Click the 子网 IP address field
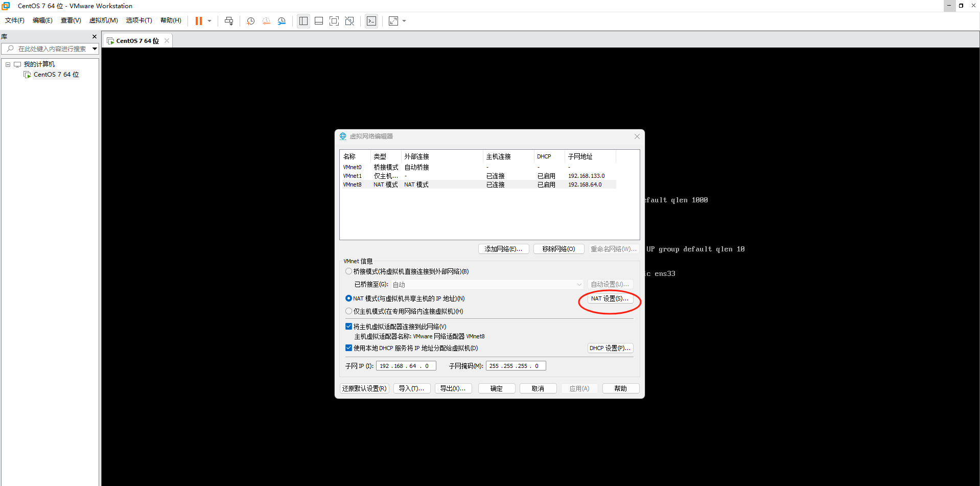Screen dimensions: 980x486 coord(406,366)
